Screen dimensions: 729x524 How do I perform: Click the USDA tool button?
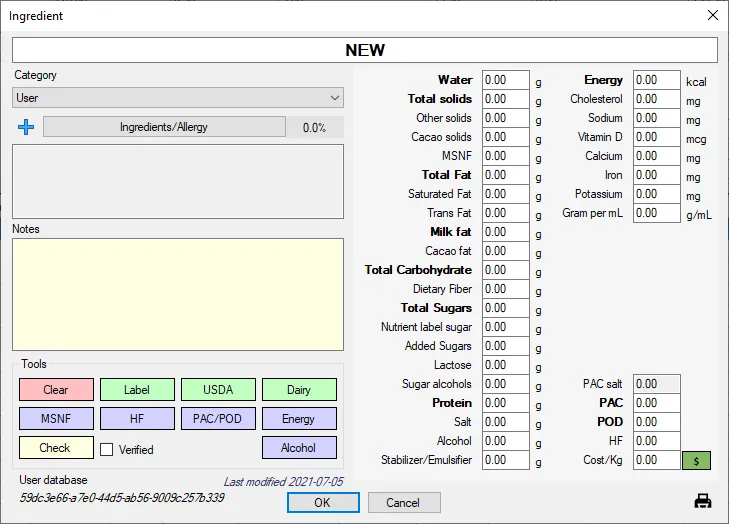(218, 390)
